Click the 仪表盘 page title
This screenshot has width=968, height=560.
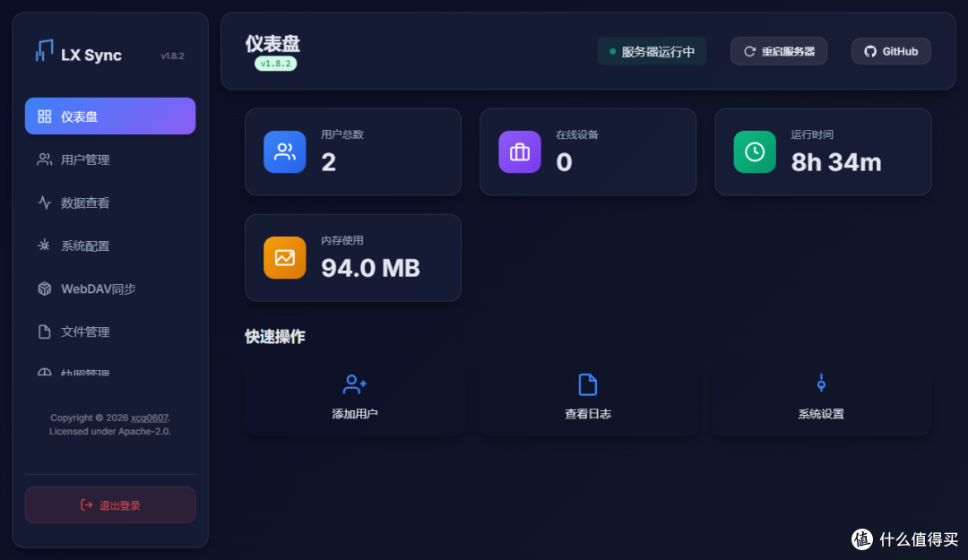272,44
